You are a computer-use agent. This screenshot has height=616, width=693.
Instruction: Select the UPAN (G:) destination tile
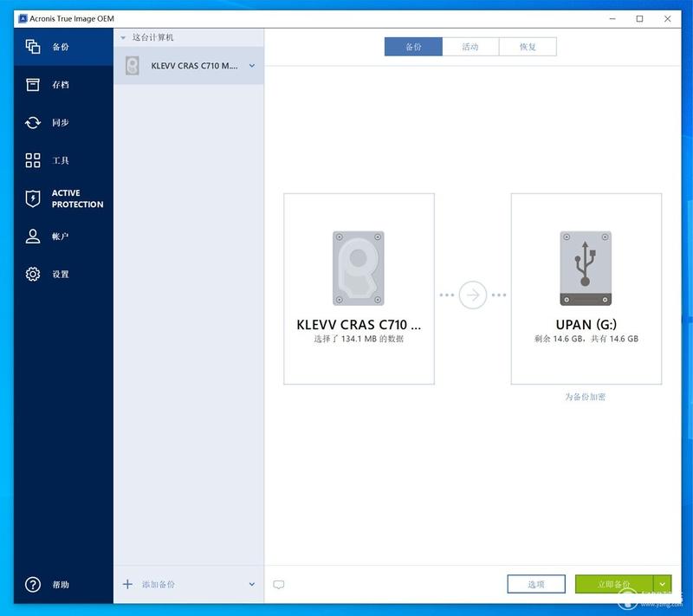(586, 289)
